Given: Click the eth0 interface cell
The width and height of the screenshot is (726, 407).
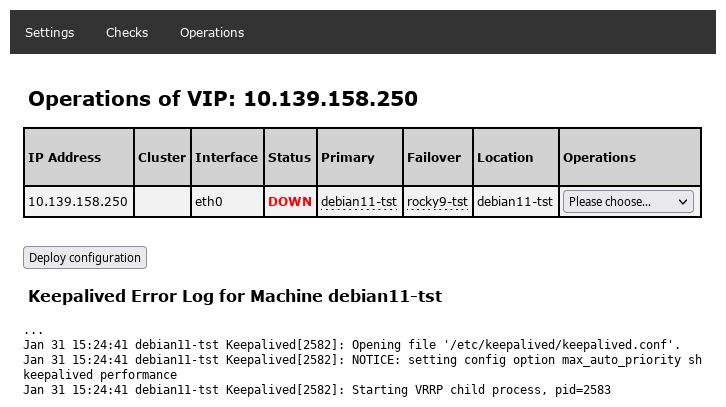Looking at the screenshot, I should [x=208, y=201].
